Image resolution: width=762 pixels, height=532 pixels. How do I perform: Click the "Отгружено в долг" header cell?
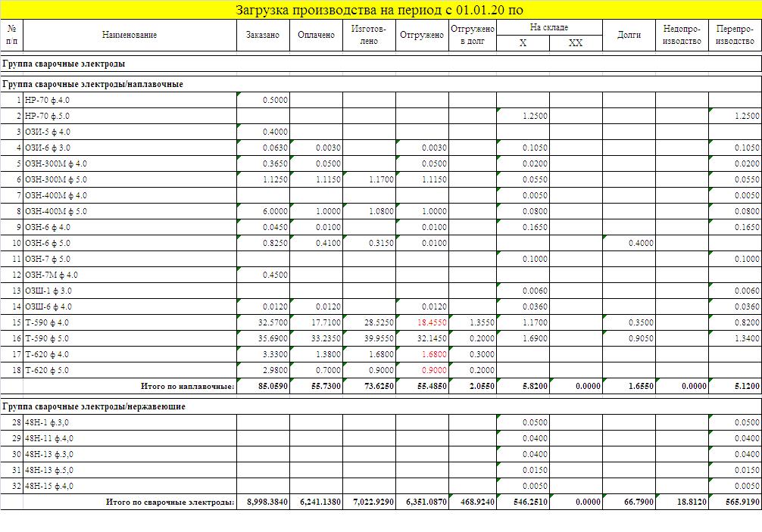(x=473, y=35)
